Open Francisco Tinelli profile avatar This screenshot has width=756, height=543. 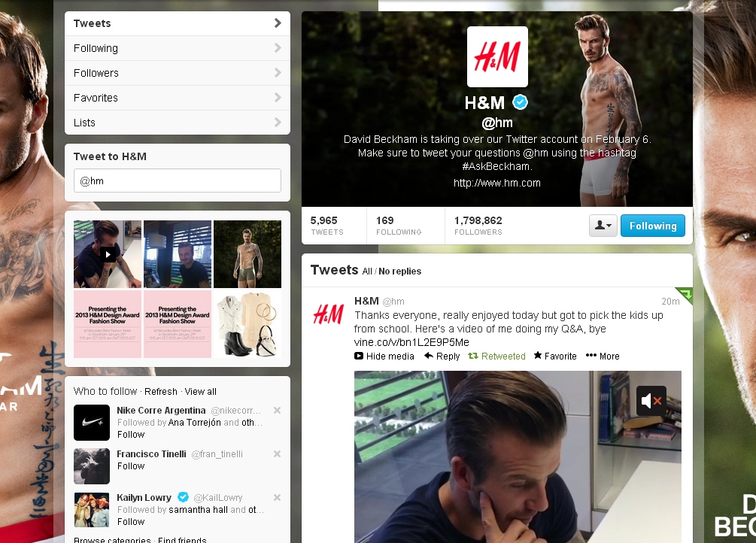pos(92,466)
